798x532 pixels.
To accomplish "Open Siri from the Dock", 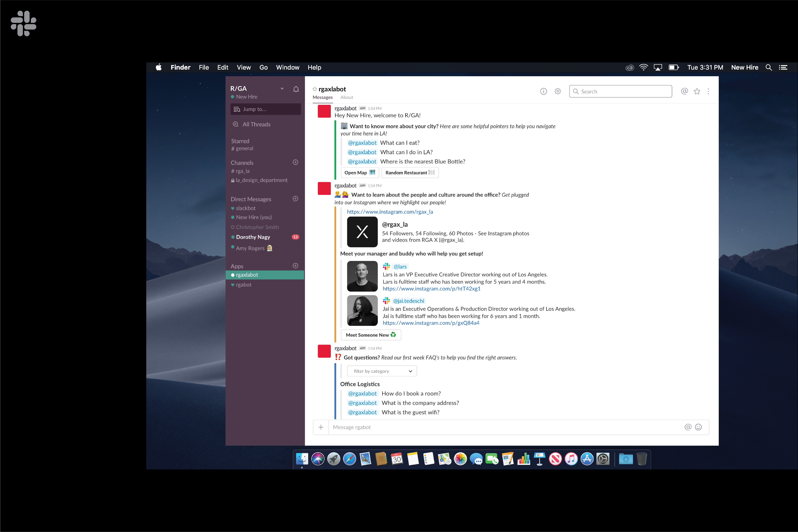I will tap(318, 459).
